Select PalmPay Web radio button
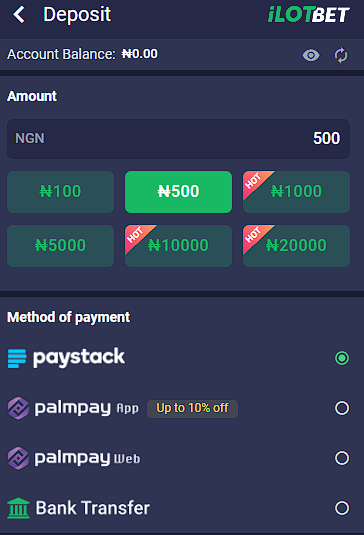The image size is (364, 535). pyautogui.click(x=342, y=458)
